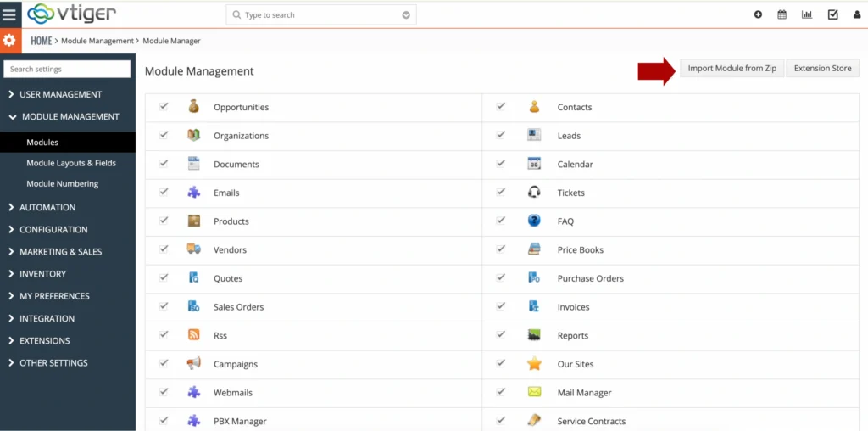
Task: Click the Opportunities money bag icon
Action: [x=194, y=107]
